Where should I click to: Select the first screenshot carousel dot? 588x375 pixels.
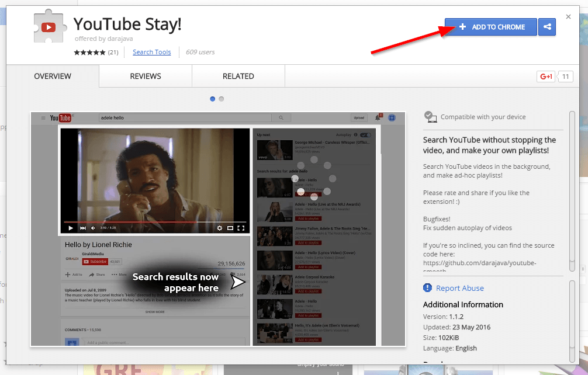(x=213, y=99)
